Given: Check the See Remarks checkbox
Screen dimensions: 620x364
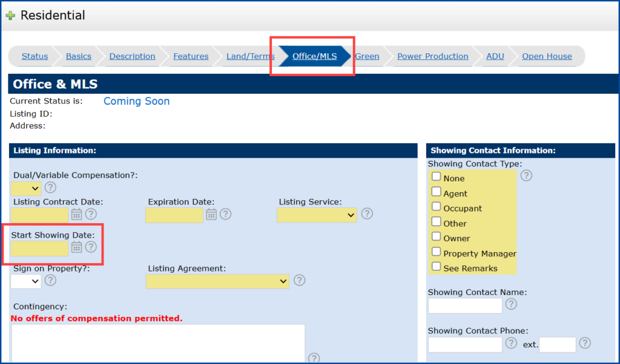Looking at the screenshot, I should point(436,267).
